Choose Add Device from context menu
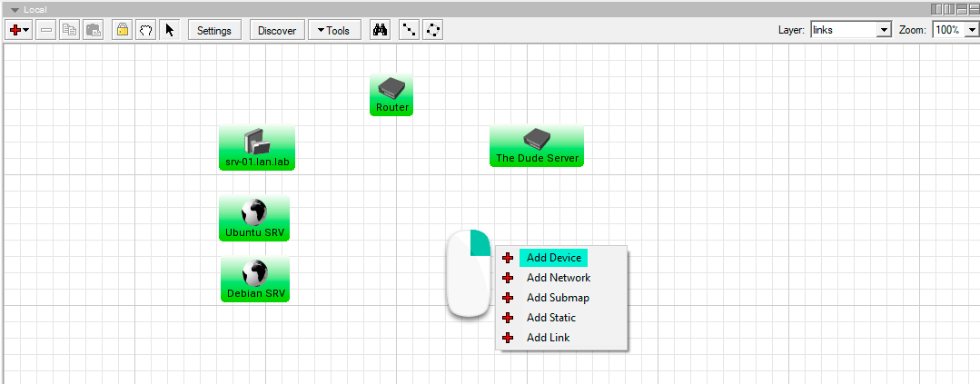This screenshot has height=384, width=980. (554, 258)
